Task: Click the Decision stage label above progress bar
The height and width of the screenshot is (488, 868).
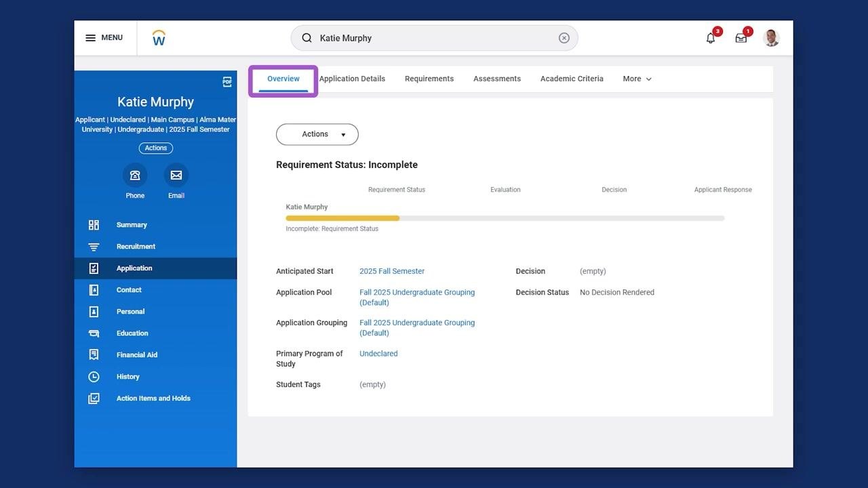Action: point(614,190)
